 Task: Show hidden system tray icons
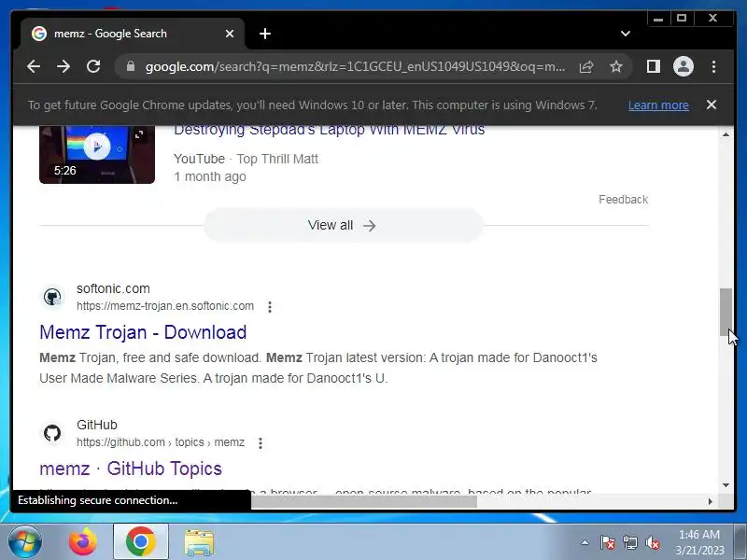coord(585,542)
